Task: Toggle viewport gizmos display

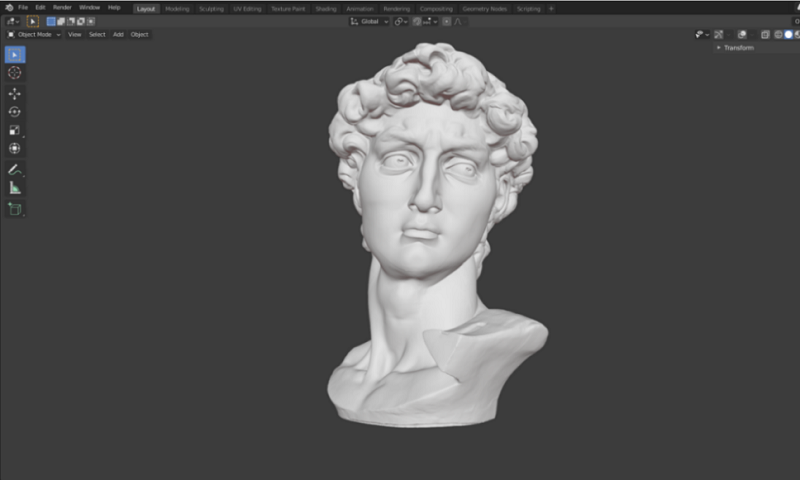Action: pos(719,35)
